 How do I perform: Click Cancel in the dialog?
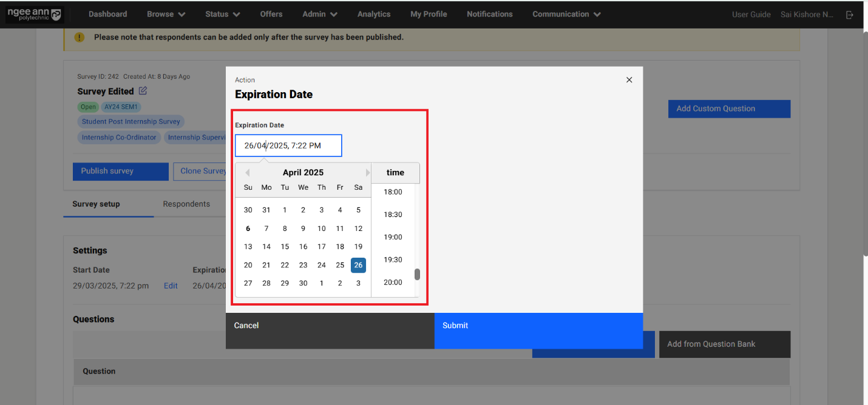coord(246,326)
